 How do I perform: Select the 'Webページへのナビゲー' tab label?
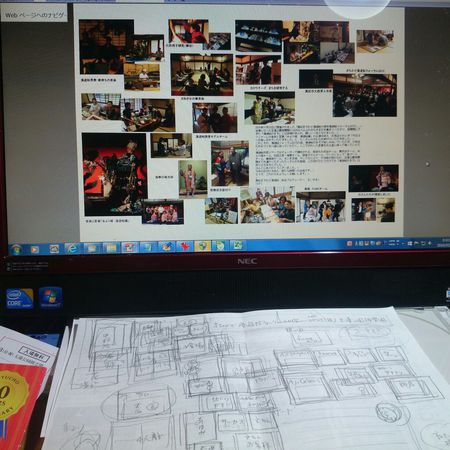34,15
